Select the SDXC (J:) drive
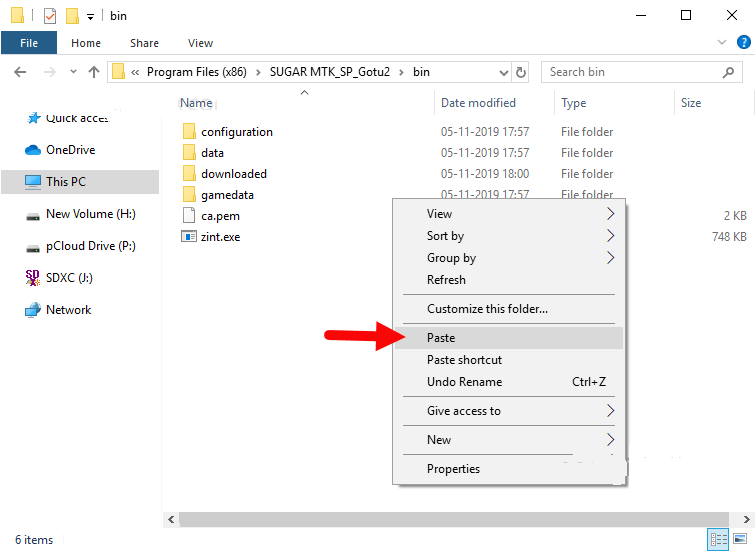Viewport: 756px width, 551px height. (x=68, y=278)
